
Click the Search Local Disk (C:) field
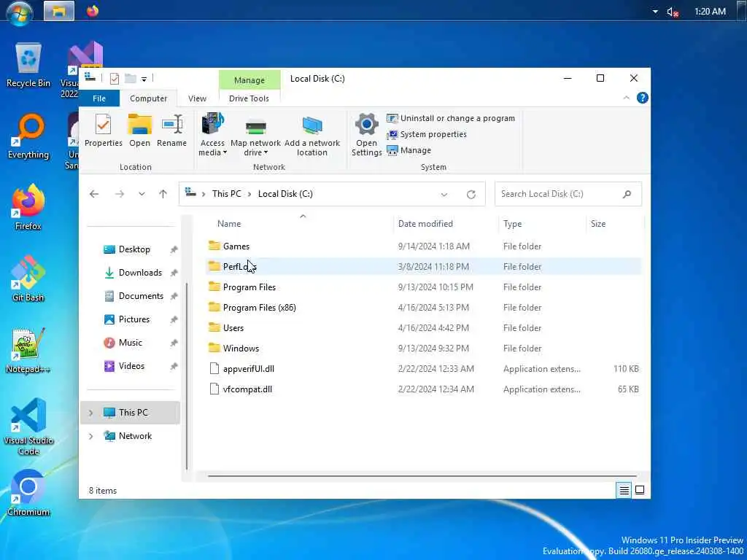pos(568,194)
